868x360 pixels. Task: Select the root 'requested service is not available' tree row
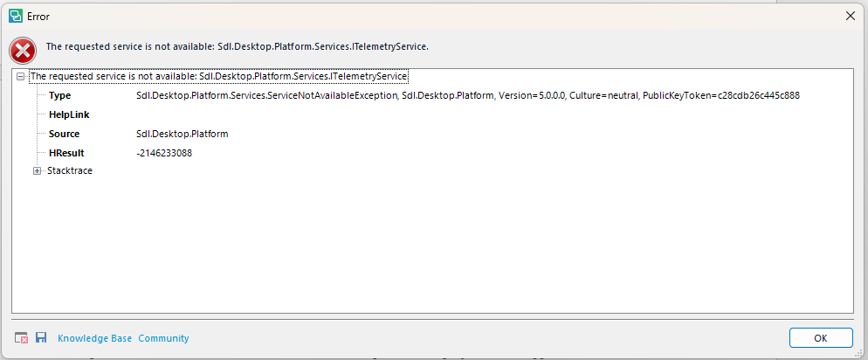pyautogui.click(x=219, y=76)
